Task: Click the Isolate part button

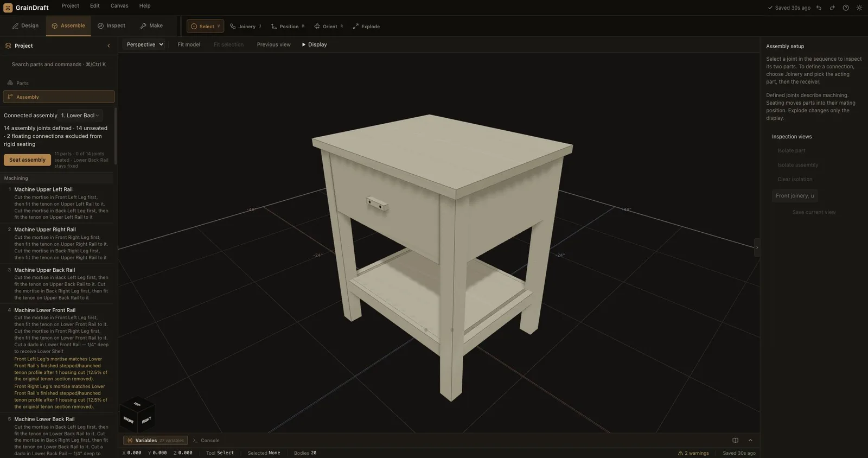Action: coord(791,150)
